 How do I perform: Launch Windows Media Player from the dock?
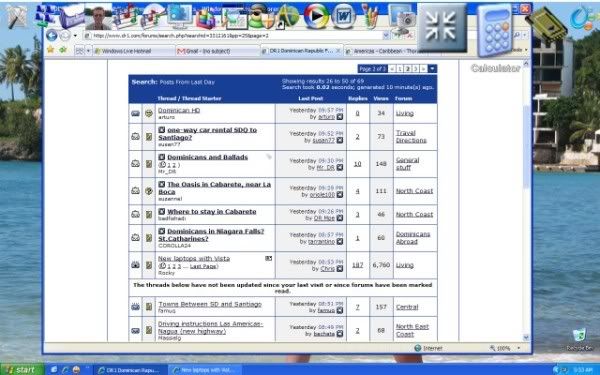click(316, 16)
